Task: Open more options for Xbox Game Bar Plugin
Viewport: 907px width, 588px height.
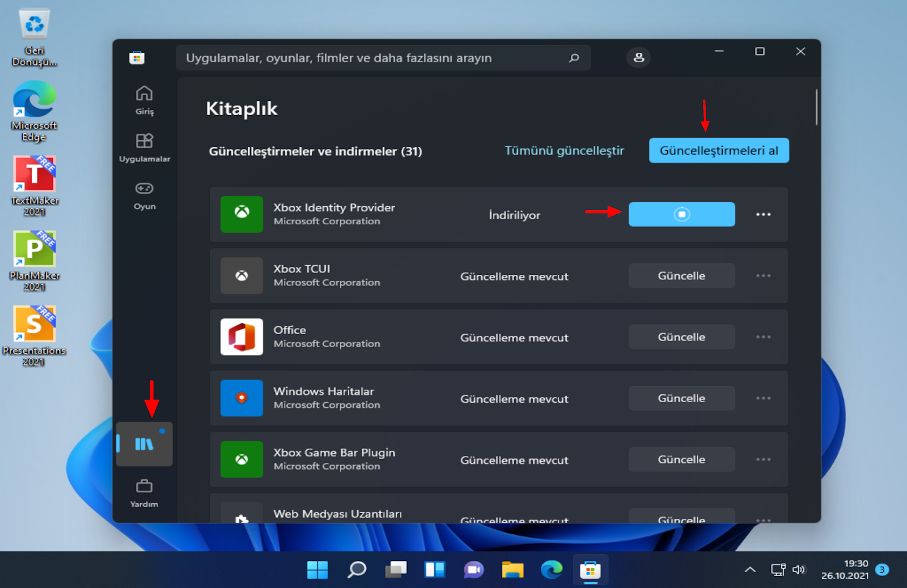Action: (x=763, y=459)
